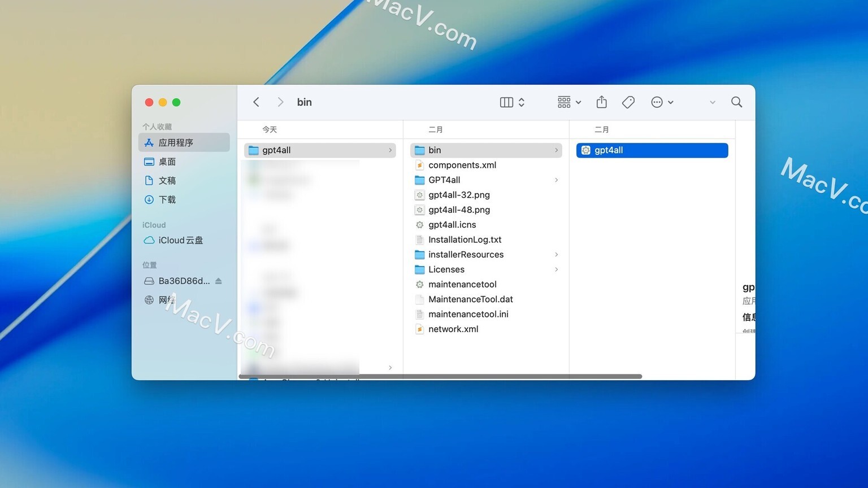This screenshot has height=488, width=868.
Task: Select MaintenanceTool.dat file
Action: point(486,299)
